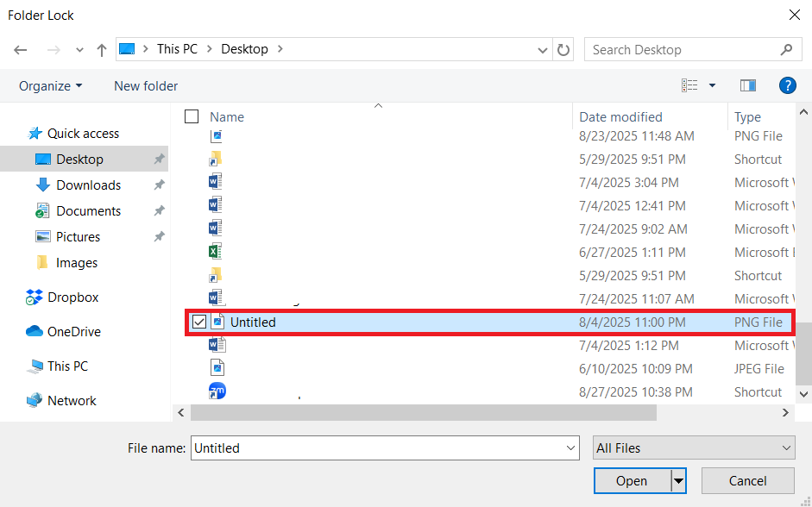Open the Organize menu
Image resolution: width=812 pixels, height=507 pixels.
click(x=51, y=85)
